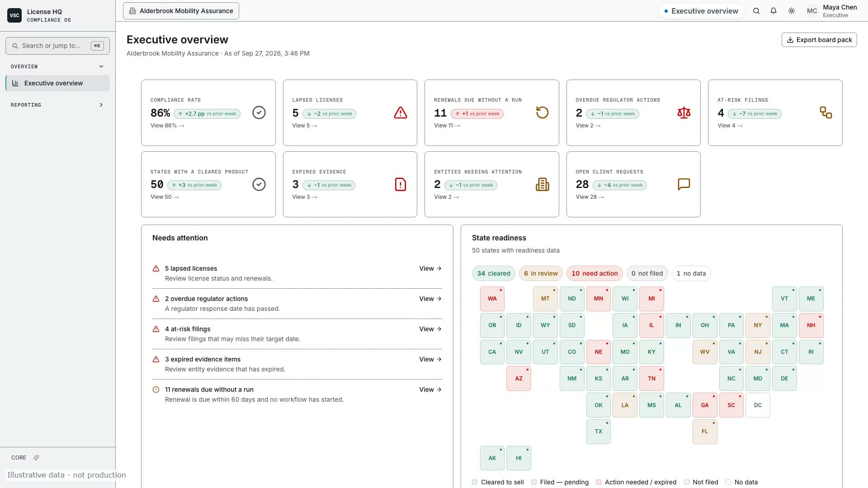Viewport: 868px width, 488px height.
Task: Click View 28 link in Open Client Requests
Action: [590, 197]
